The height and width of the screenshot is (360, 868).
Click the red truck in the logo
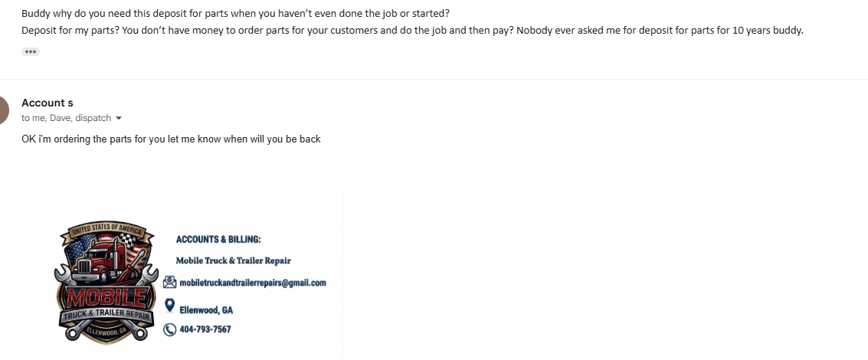(x=106, y=263)
